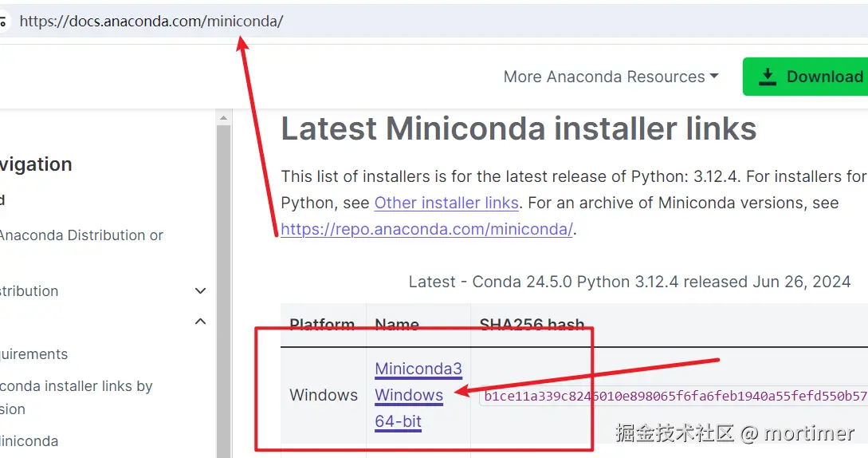This screenshot has width=868, height=458.
Task: Open the repo.anaconda.com/miniconda link
Action: coord(426,229)
